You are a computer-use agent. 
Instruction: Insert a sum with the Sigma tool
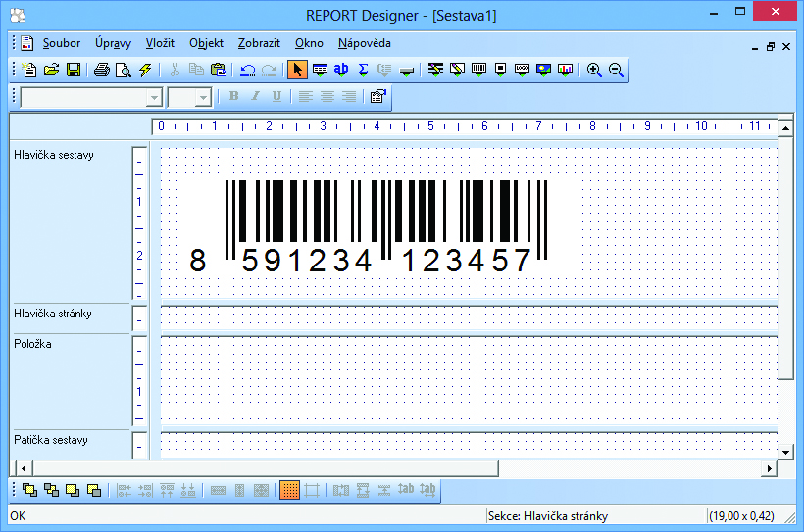coord(363,70)
